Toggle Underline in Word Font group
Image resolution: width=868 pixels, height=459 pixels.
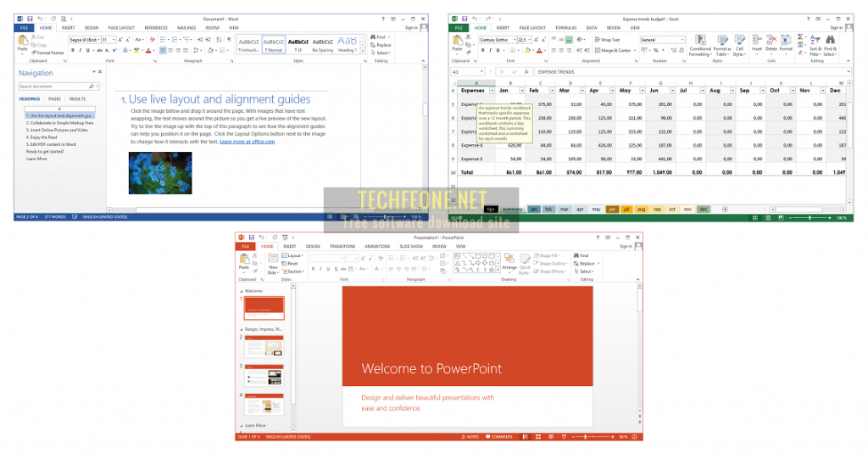click(87, 50)
